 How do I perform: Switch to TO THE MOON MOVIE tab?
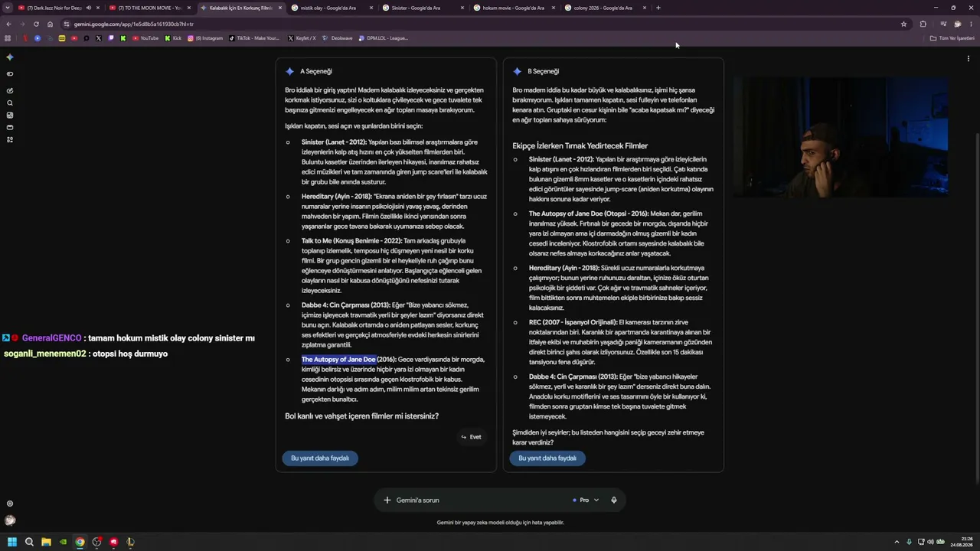point(149,8)
